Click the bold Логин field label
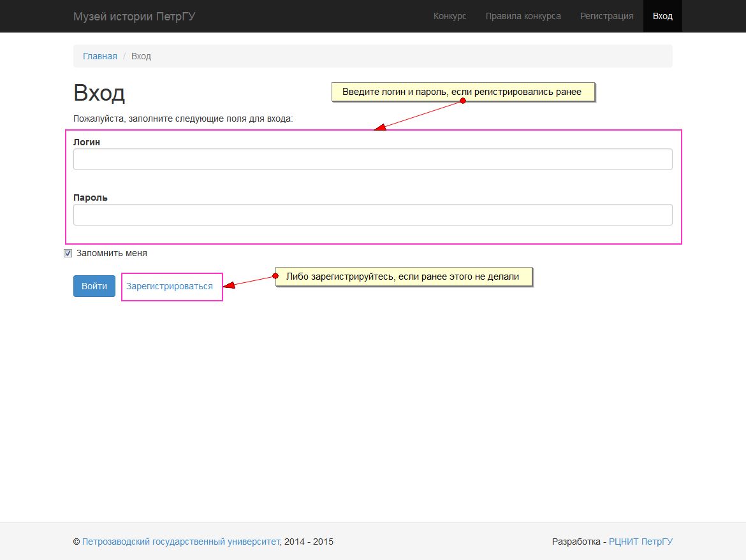Image resolution: width=746 pixels, height=560 pixels. coord(87,142)
